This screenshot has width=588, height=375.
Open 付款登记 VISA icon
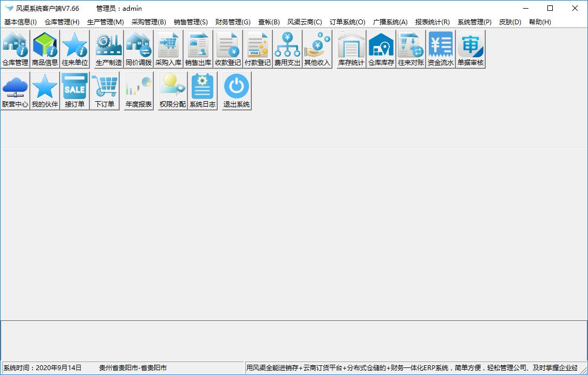pyautogui.click(x=258, y=49)
